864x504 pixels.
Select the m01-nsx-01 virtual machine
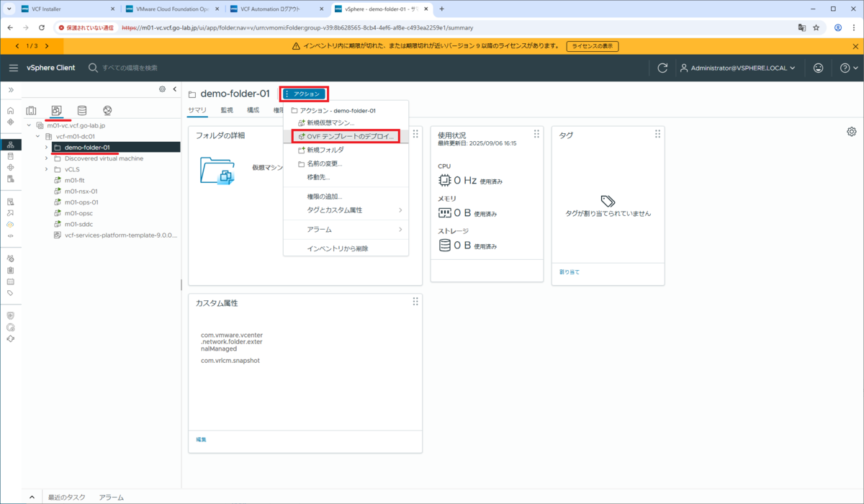[x=81, y=192]
